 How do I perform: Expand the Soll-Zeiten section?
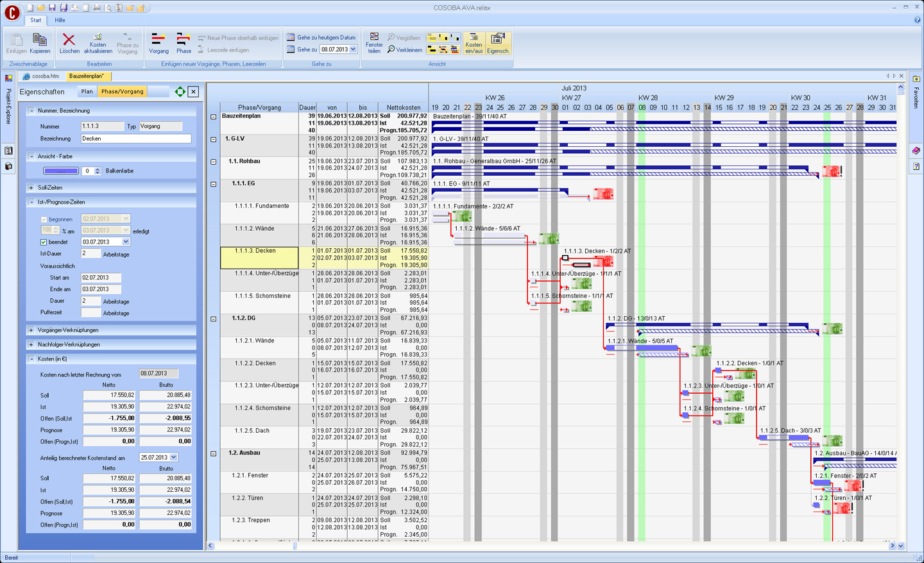point(31,188)
